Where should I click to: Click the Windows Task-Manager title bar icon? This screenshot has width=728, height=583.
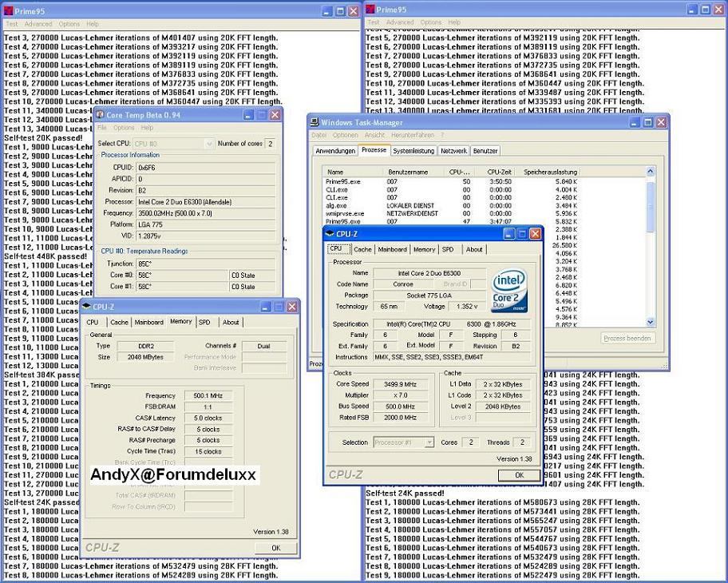coord(315,122)
